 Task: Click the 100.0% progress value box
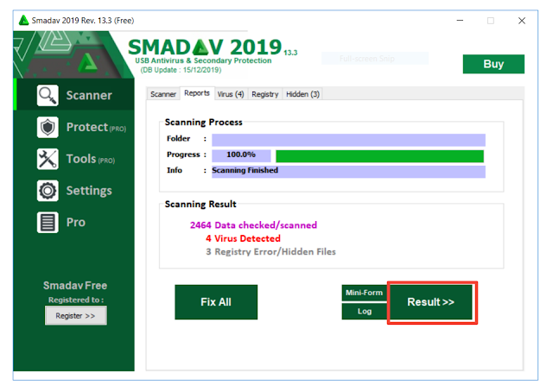241,155
